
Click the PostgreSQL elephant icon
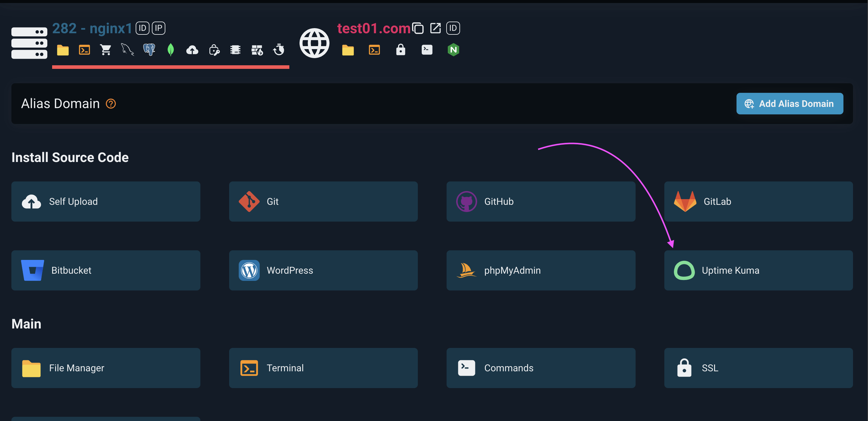pos(149,50)
